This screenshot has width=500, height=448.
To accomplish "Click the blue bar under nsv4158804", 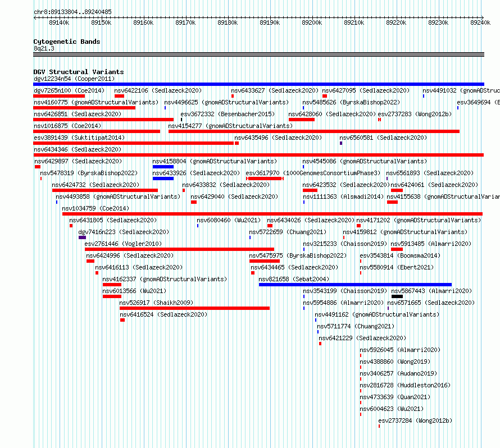I will coord(163,167).
